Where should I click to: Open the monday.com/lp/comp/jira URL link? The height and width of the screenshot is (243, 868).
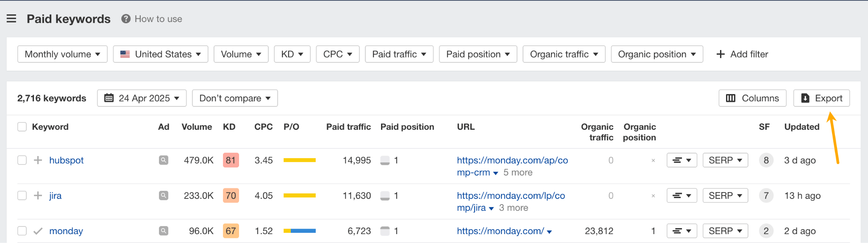pyautogui.click(x=511, y=201)
